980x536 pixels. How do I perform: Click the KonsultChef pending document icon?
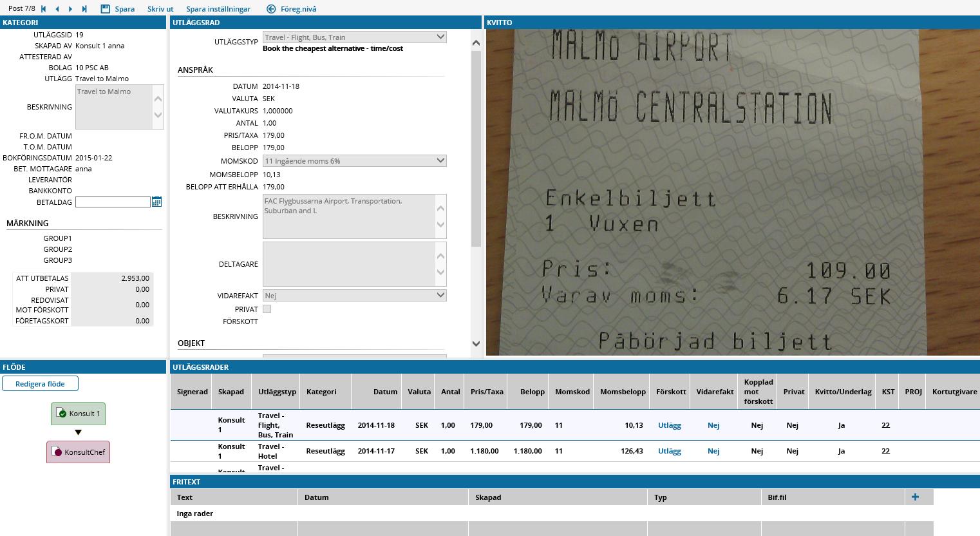57,452
